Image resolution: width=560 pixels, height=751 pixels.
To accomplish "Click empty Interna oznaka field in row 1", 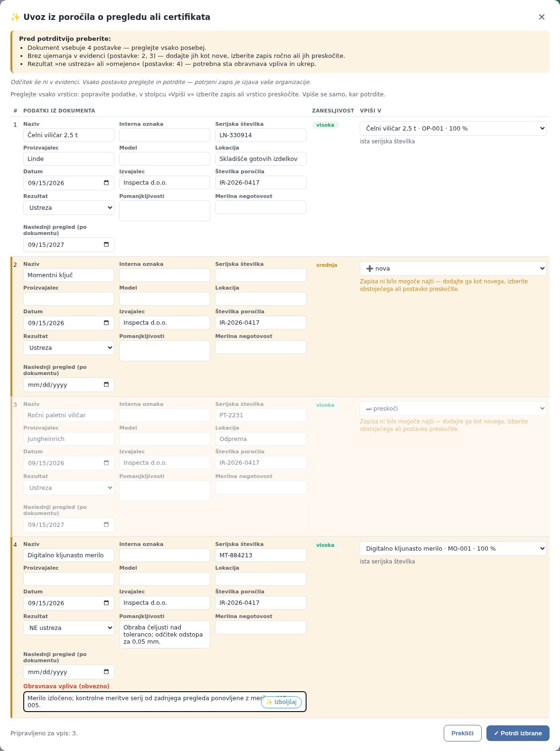I will (165, 135).
